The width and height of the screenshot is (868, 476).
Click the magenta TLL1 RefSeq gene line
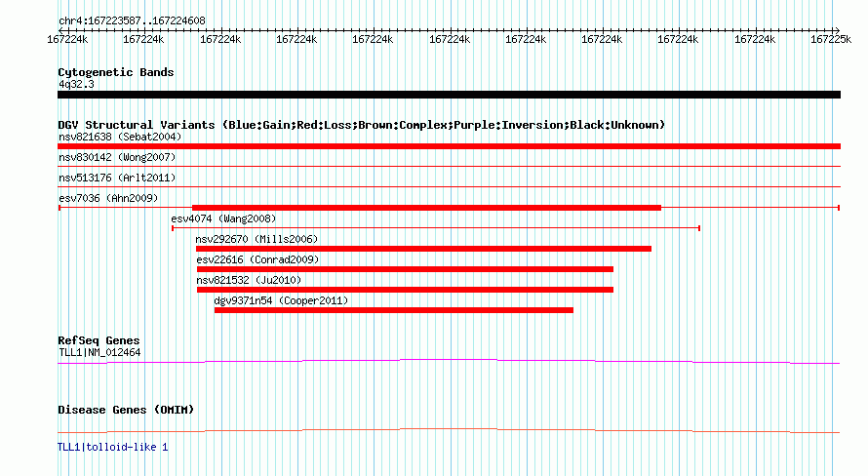(449, 362)
